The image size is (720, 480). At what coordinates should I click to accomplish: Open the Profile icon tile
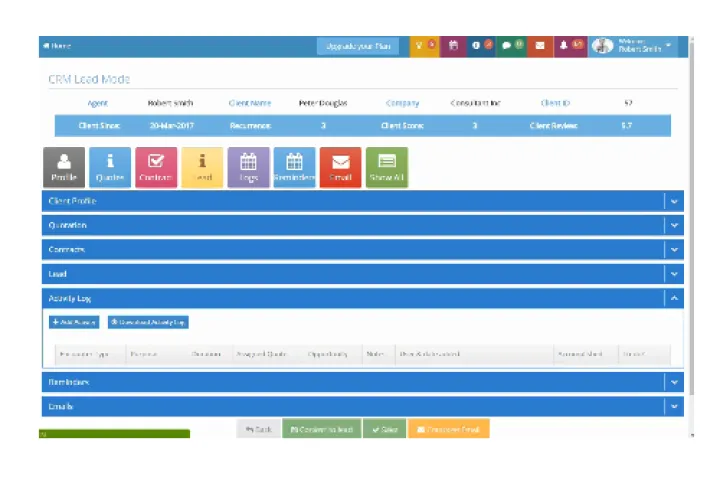(x=63, y=167)
